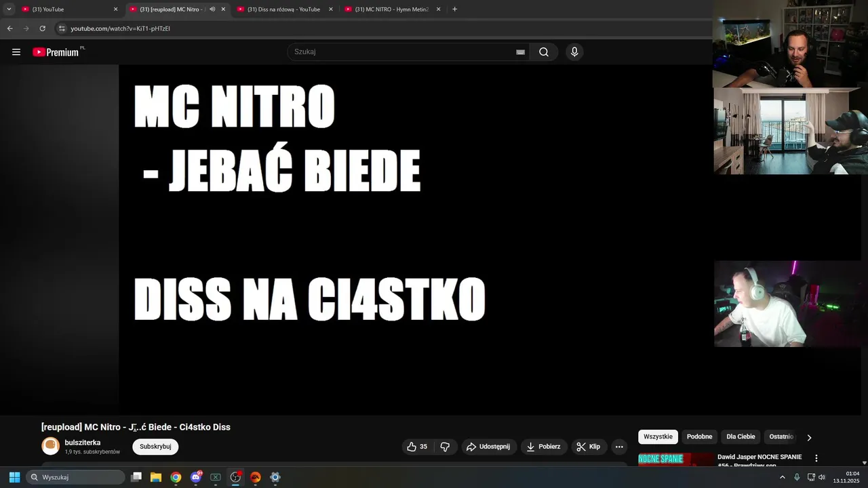This screenshot has width=868, height=488.
Task: Click the Pobierz download button
Action: (544, 447)
